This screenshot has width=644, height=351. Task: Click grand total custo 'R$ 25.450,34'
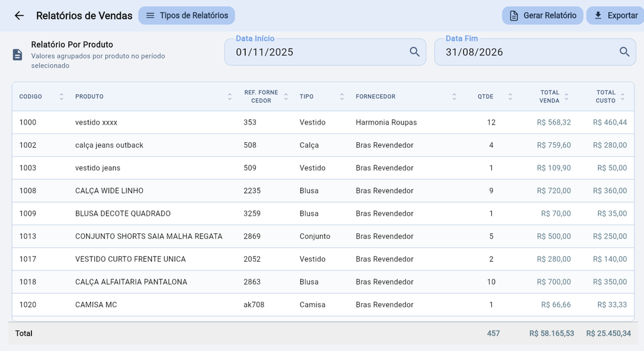tap(608, 333)
